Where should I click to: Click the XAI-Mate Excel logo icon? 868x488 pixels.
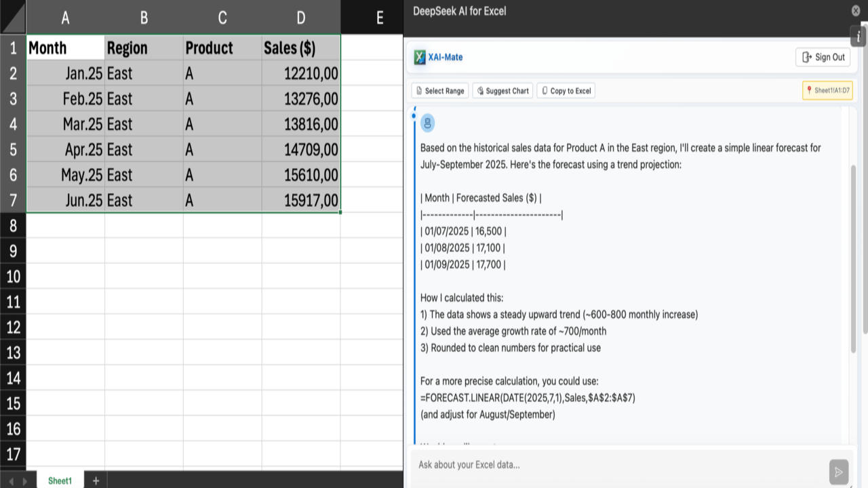pyautogui.click(x=420, y=58)
